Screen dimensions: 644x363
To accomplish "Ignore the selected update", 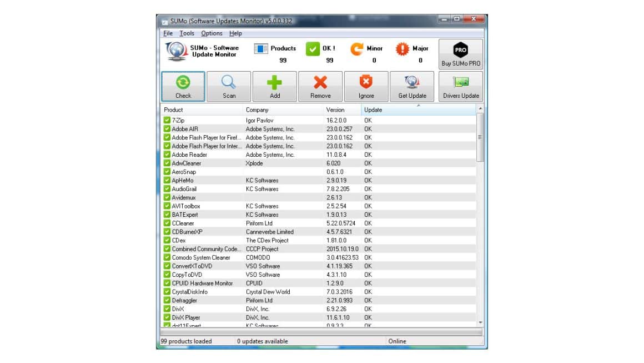I will click(x=366, y=86).
